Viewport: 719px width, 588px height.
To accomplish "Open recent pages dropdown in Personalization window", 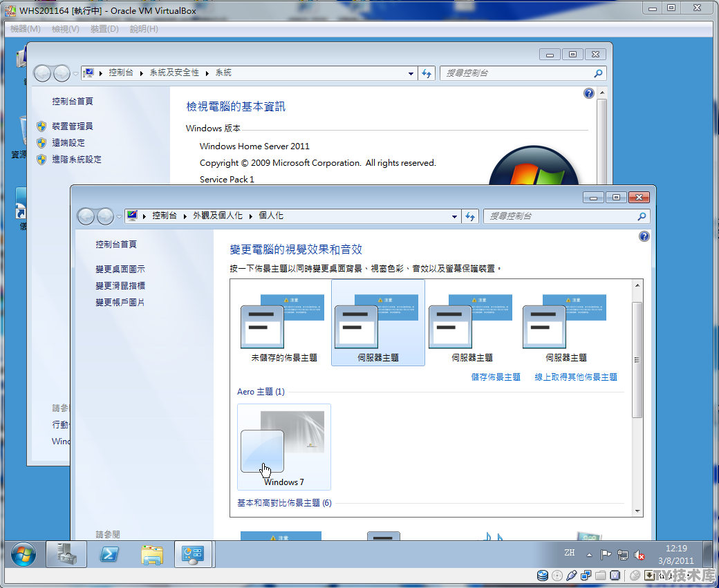I will pyautogui.click(x=119, y=216).
